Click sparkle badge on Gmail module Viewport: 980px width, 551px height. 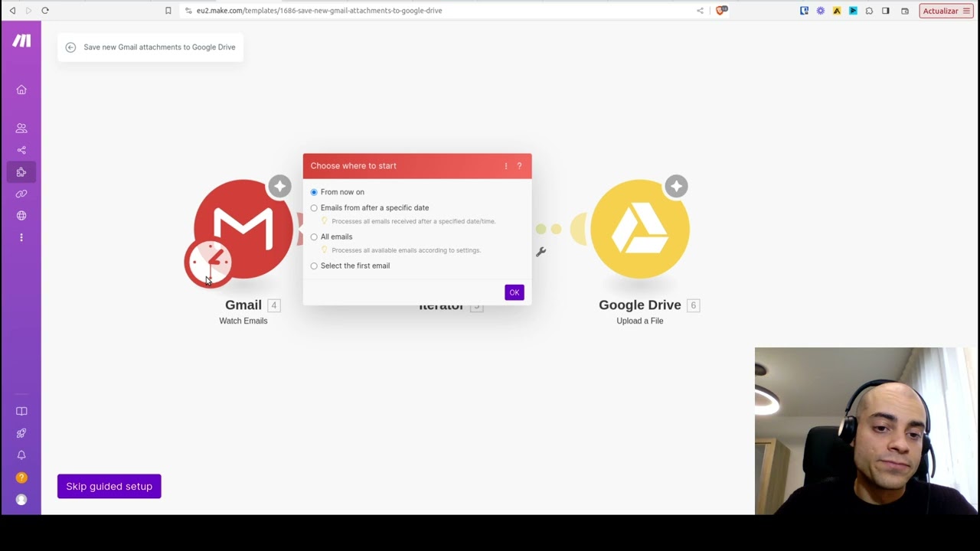279,186
